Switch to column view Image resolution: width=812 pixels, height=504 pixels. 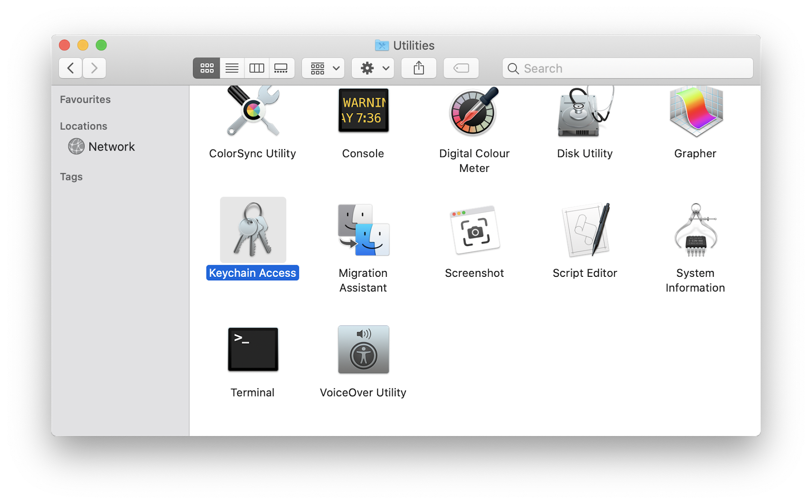coord(257,68)
